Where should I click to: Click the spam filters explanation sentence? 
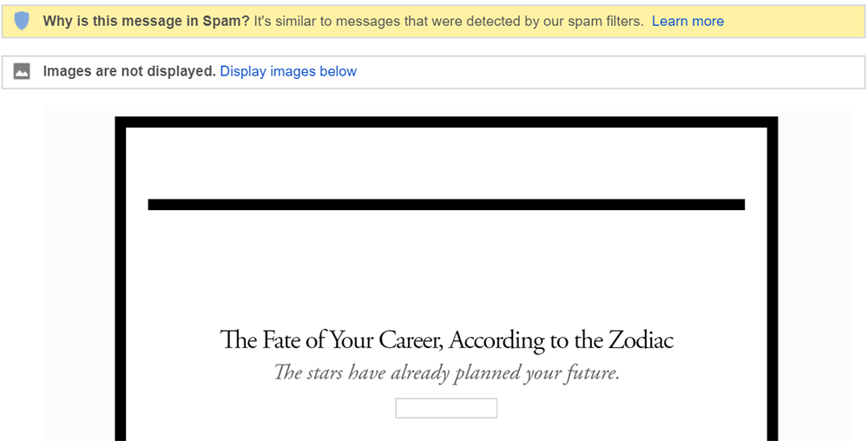pos(449,21)
